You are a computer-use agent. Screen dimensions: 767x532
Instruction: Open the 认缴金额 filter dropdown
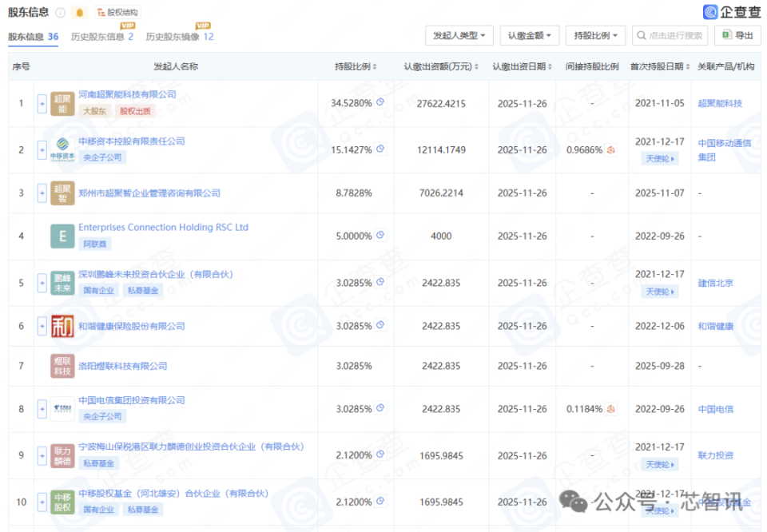click(529, 36)
